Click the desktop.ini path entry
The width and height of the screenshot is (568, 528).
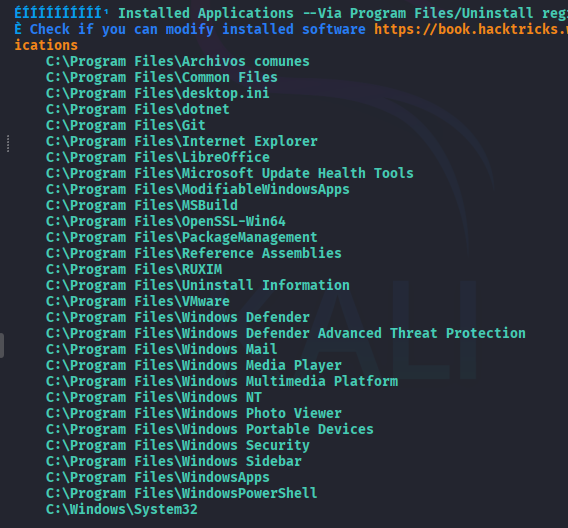coord(158,93)
